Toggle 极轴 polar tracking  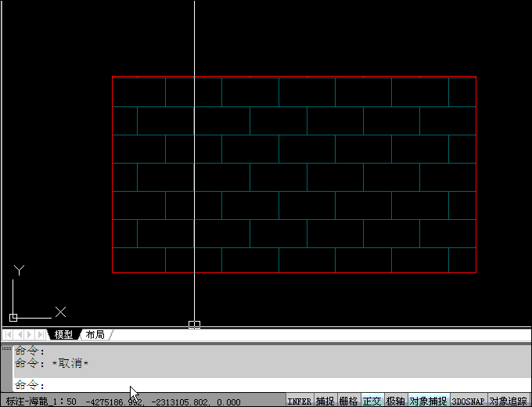396,401
